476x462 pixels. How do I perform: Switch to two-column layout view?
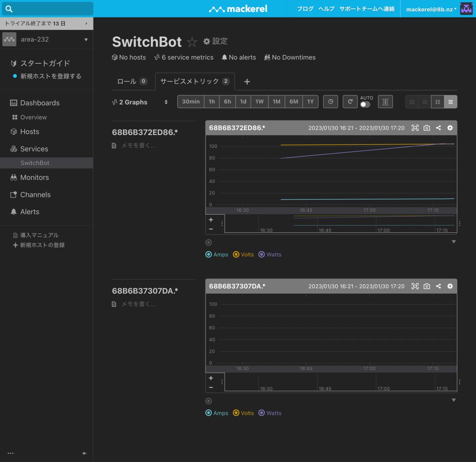click(438, 102)
